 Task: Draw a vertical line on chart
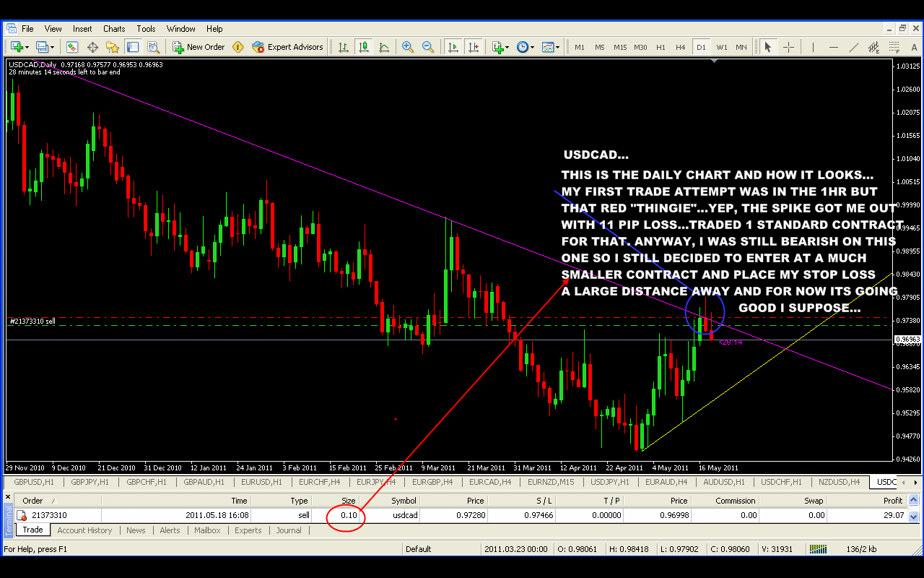click(813, 47)
